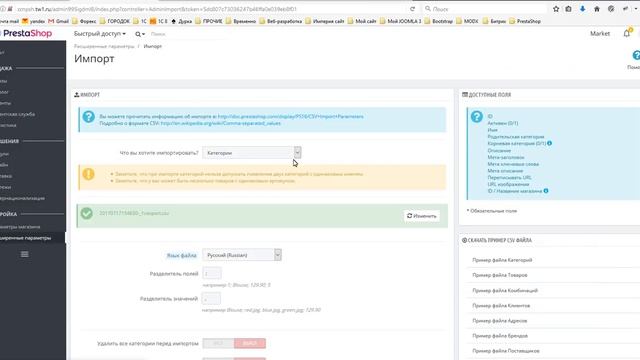
Task: Open the search scope dropdown with magnifier
Action: click(140, 34)
